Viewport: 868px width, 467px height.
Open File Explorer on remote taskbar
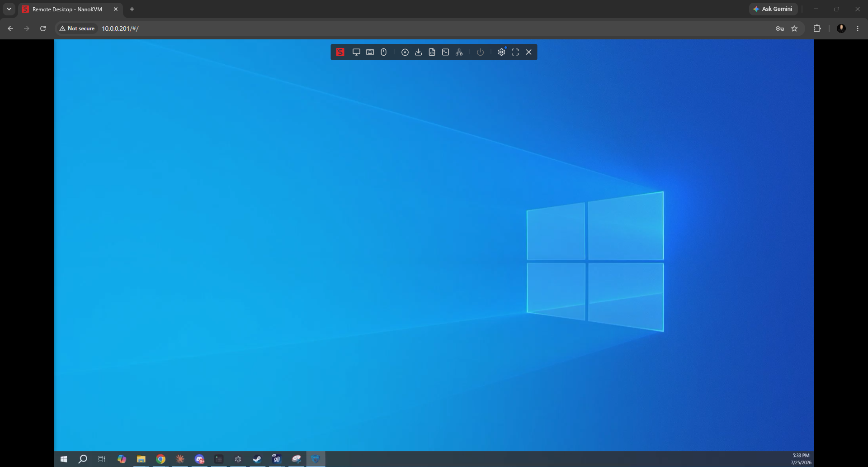pyautogui.click(x=141, y=459)
